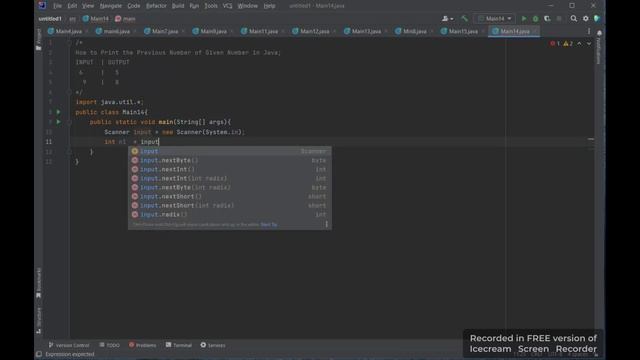This screenshot has height=360, width=640.
Task: Open the editor tabs more-options dots
Action: [x=589, y=31]
